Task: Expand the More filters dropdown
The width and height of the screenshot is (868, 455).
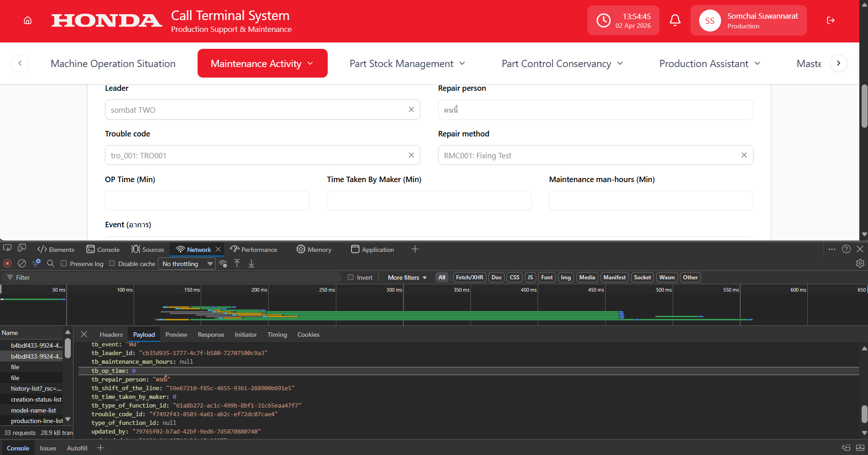Action: [407, 277]
